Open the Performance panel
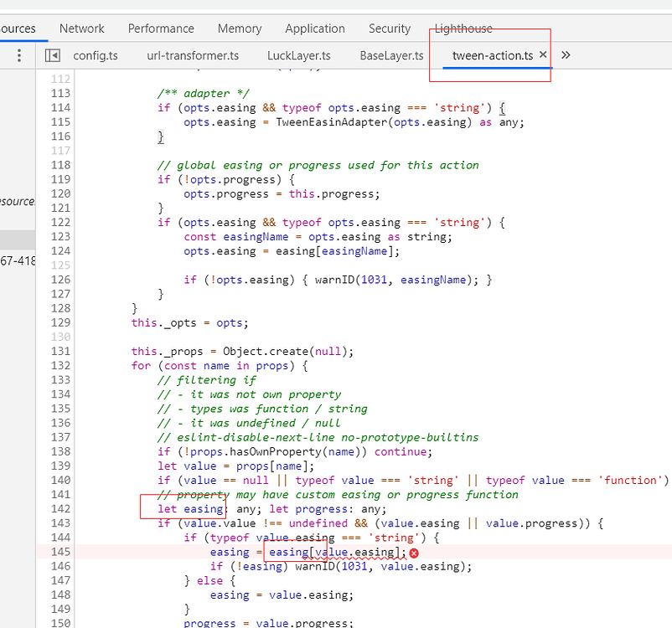 (x=161, y=28)
